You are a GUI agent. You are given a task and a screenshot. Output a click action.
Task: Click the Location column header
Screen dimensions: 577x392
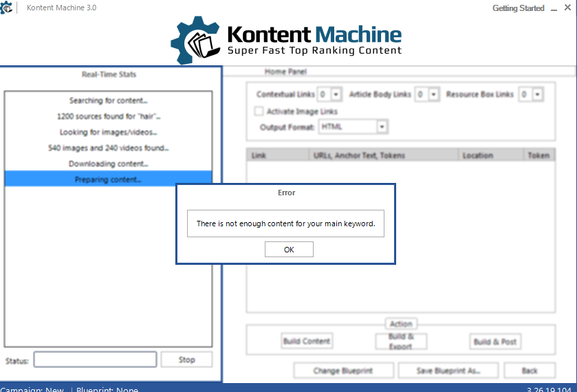click(x=490, y=155)
